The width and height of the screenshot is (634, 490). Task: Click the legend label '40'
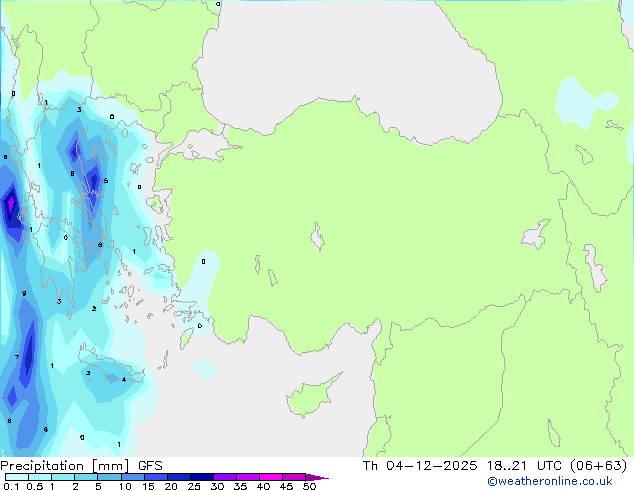point(263,486)
